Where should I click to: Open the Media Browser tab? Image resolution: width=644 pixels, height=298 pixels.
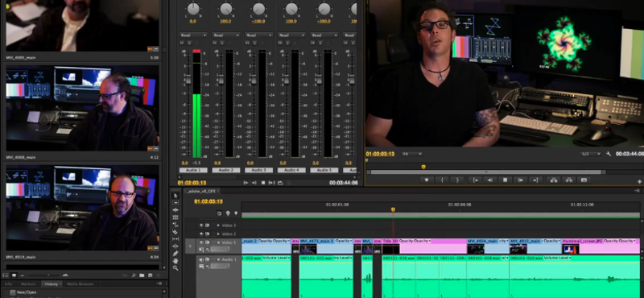click(80, 284)
